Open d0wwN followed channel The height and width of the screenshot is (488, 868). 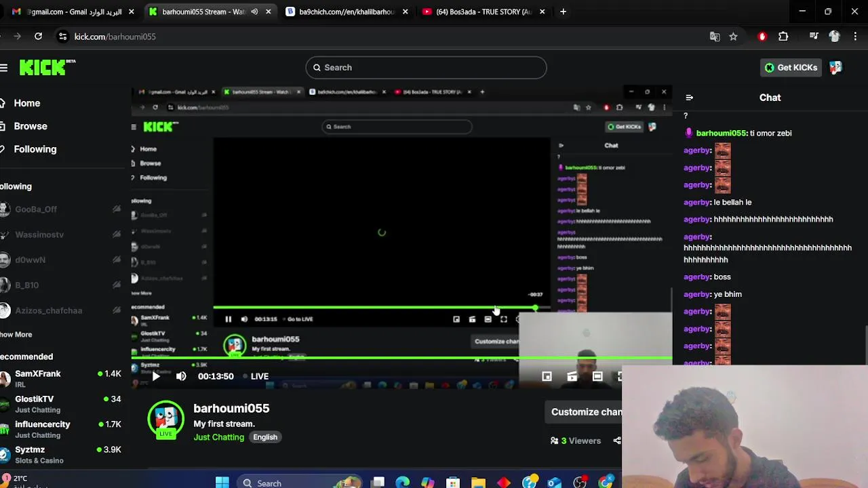[x=61, y=260]
